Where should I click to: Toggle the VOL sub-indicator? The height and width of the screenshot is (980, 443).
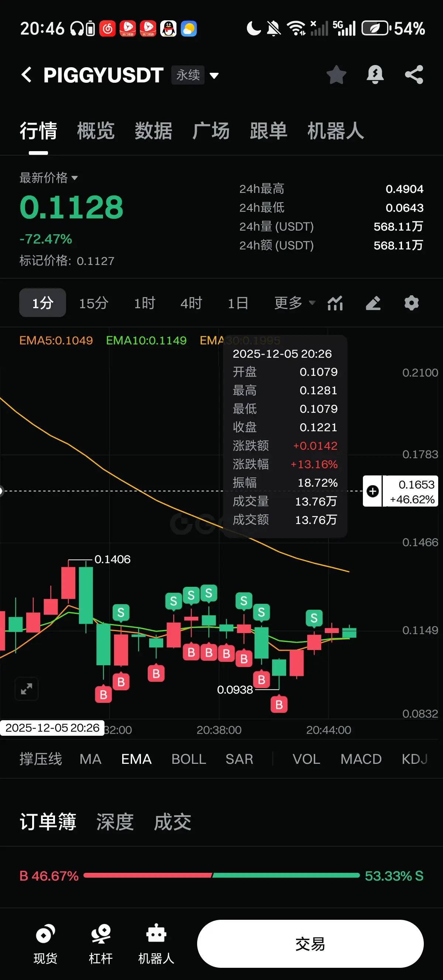point(306,759)
